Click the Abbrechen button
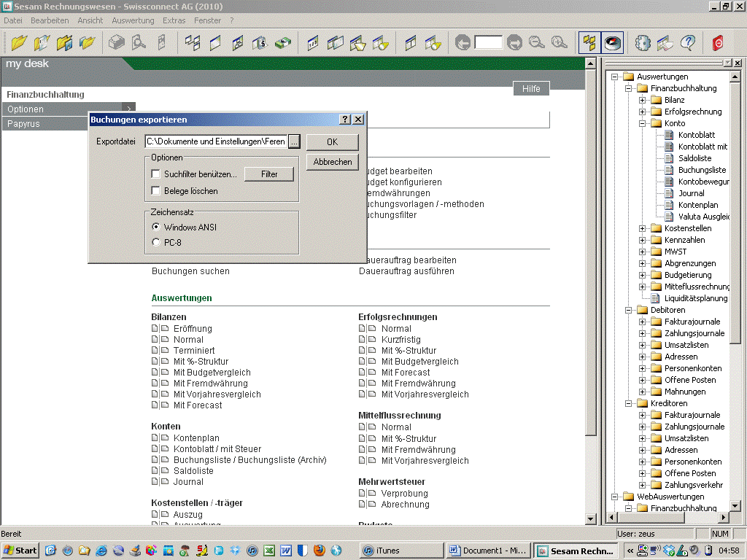The height and width of the screenshot is (560, 747). [332, 162]
